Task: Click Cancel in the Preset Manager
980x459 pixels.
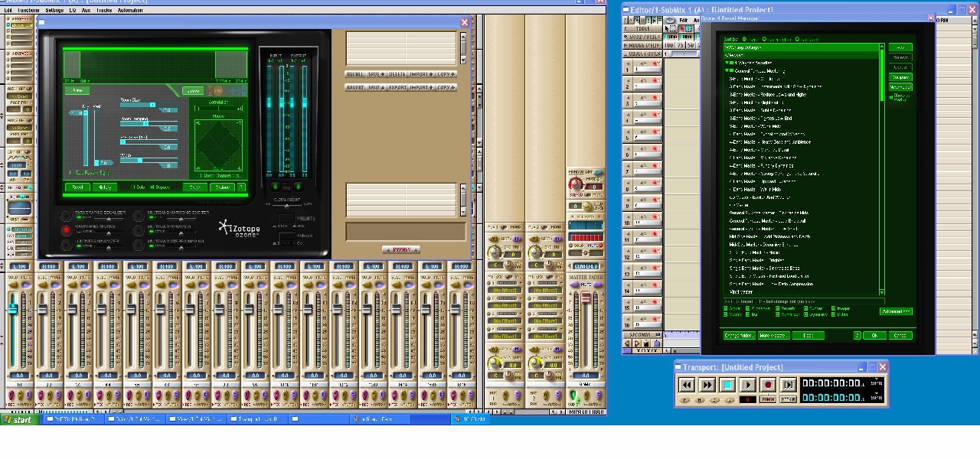Action: 900,336
